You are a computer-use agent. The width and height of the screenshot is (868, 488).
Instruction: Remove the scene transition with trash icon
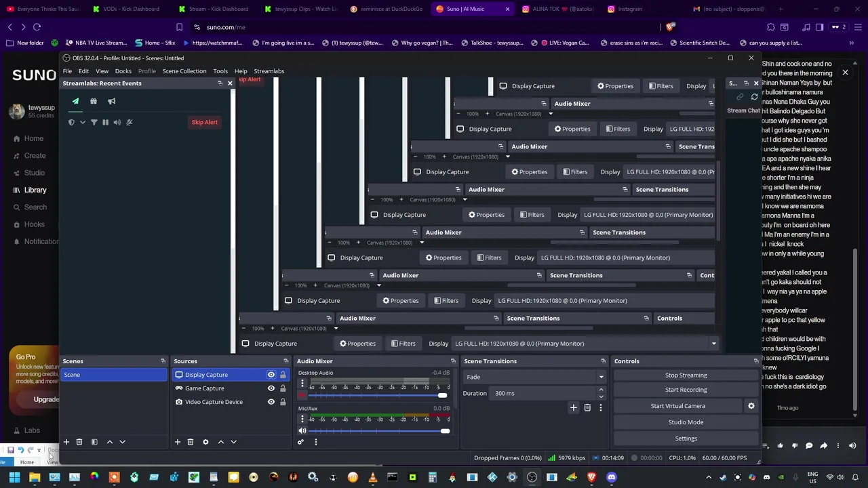587,407
